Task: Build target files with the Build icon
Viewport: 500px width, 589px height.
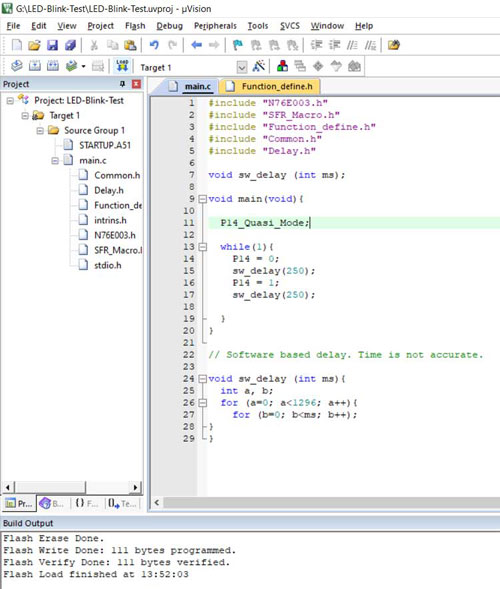Action: click(x=35, y=66)
